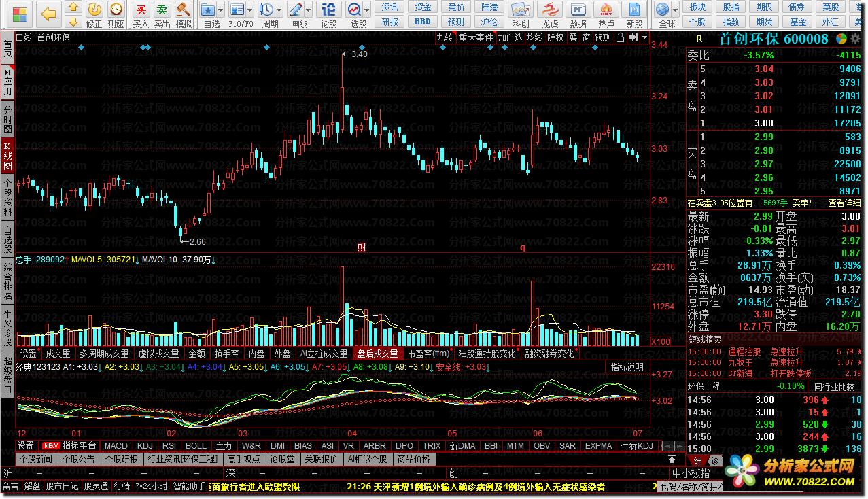Open the 科创 board icon

[521, 10]
